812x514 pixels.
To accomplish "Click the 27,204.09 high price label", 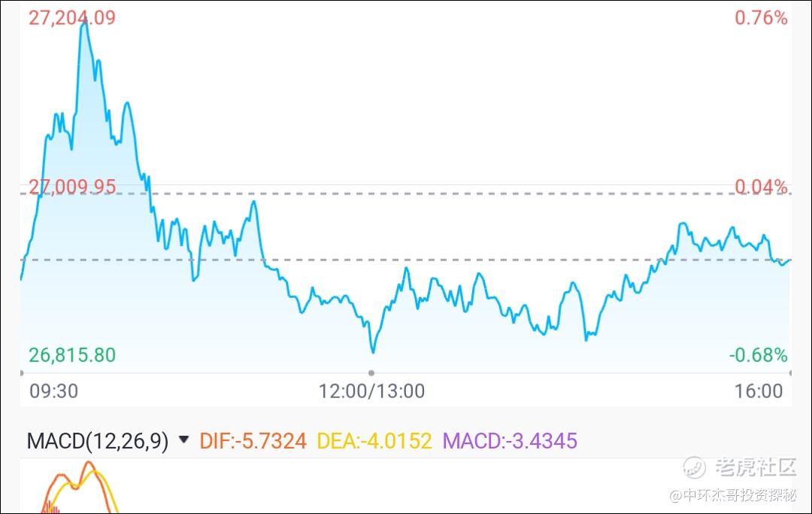I will pos(72,17).
